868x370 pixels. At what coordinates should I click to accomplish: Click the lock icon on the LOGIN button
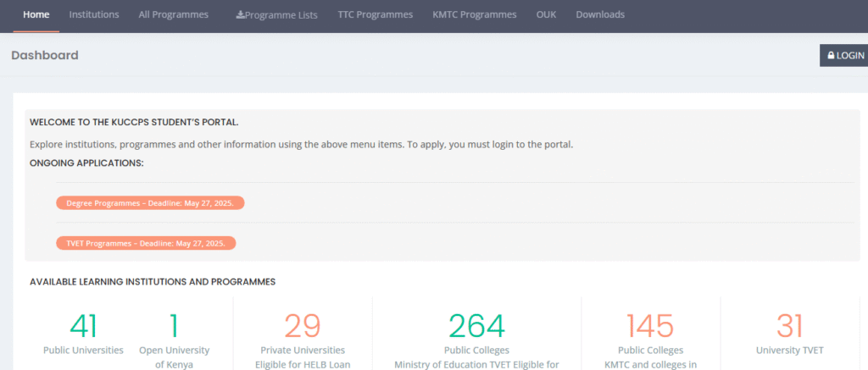tap(831, 55)
